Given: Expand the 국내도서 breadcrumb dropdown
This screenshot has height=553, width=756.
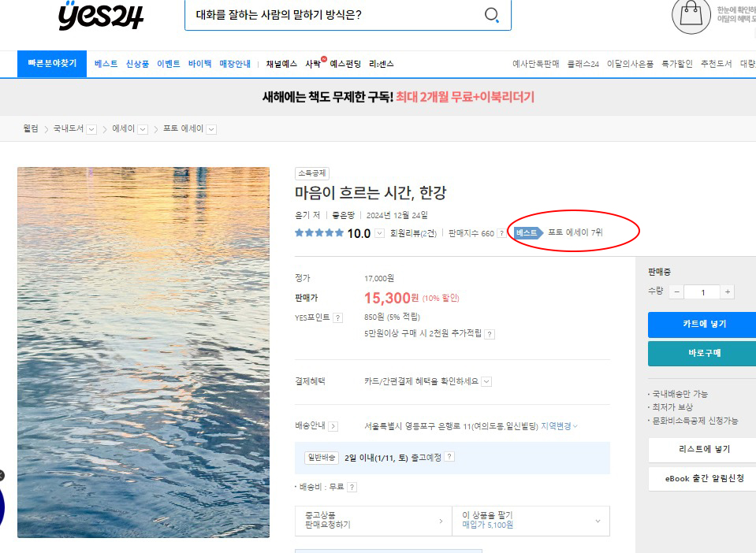Looking at the screenshot, I should [91, 129].
